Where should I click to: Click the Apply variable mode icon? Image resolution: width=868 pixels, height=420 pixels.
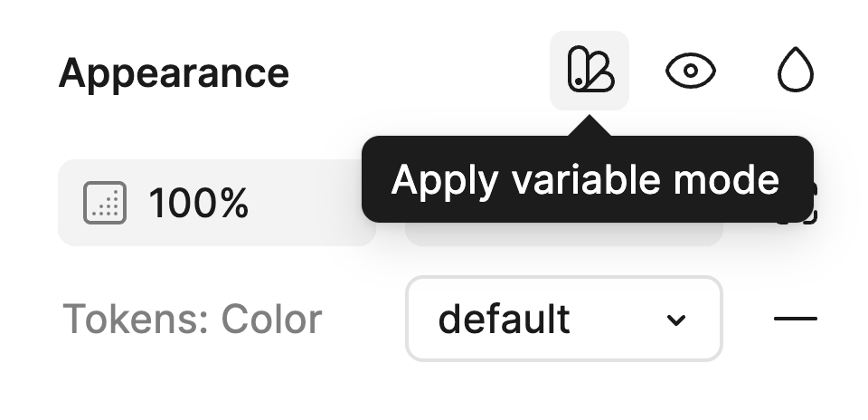pos(590,71)
